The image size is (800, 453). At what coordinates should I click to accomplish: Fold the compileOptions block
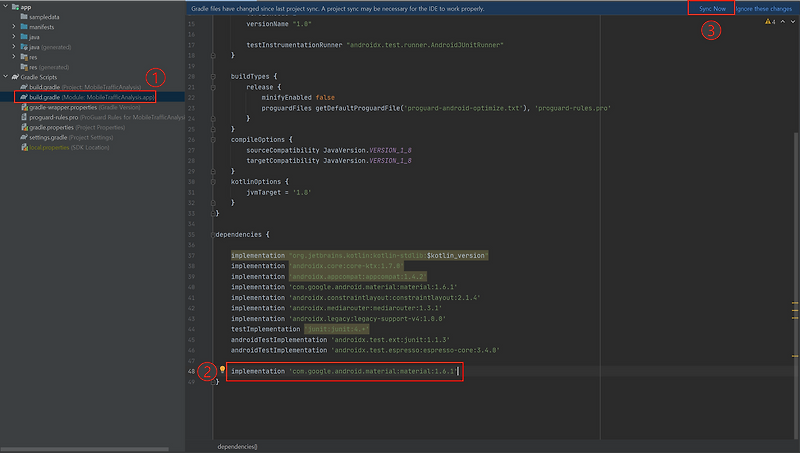pos(213,140)
